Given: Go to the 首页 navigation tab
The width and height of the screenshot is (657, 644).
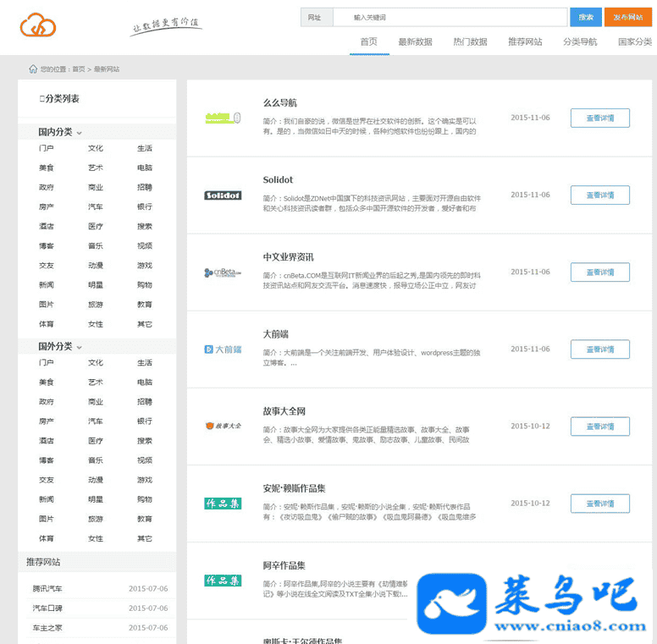Looking at the screenshot, I should [x=369, y=41].
